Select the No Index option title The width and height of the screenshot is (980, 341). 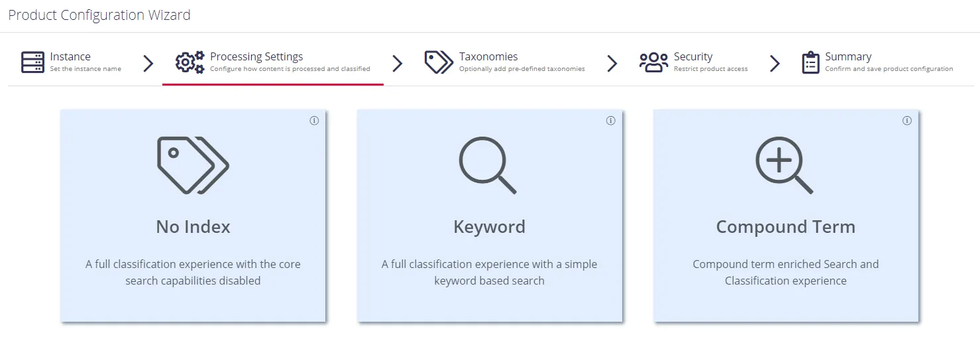(x=193, y=227)
